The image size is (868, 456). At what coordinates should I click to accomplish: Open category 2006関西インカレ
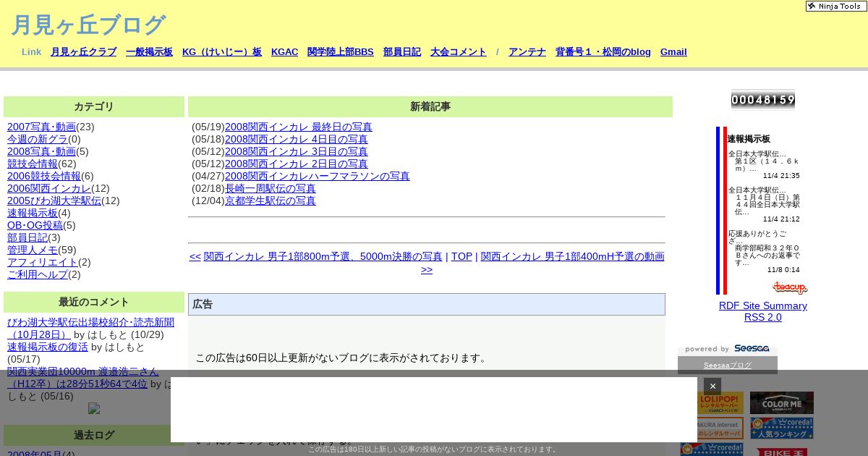click(x=49, y=188)
